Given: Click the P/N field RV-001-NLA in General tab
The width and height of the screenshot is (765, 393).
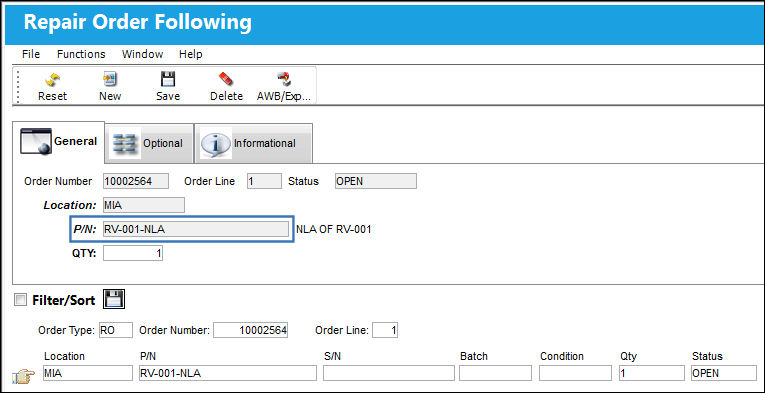Looking at the screenshot, I should coord(196,229).
